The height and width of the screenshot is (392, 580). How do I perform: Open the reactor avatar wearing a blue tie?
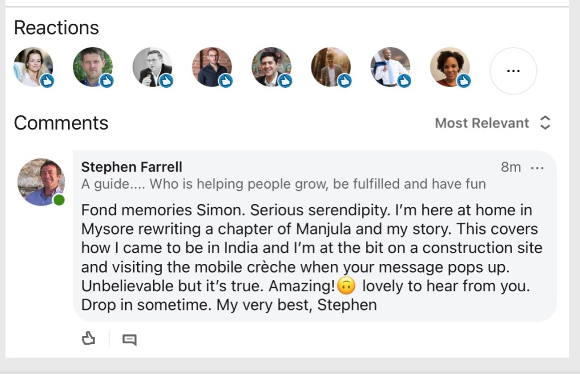click(x=390, y=67)
